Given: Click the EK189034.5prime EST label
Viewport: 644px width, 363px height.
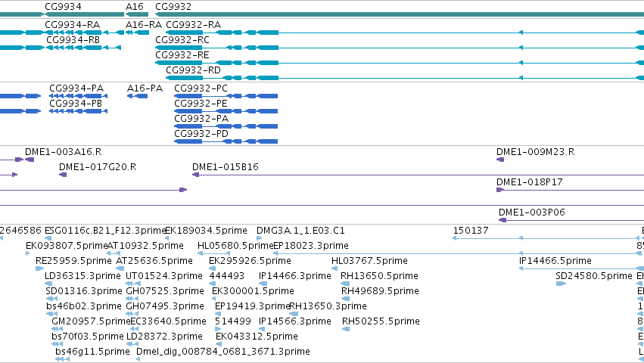Looking at the screenshot, I should pyautogui.click(x=207, y=231).
